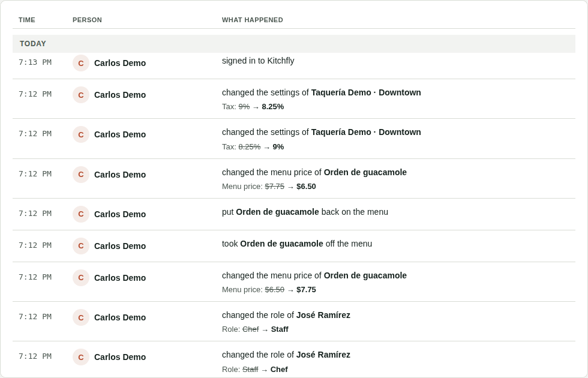The height and width of the screenshot is (378, 588).
Task: Select the TODAY group header
Action: tap(294, 43)
